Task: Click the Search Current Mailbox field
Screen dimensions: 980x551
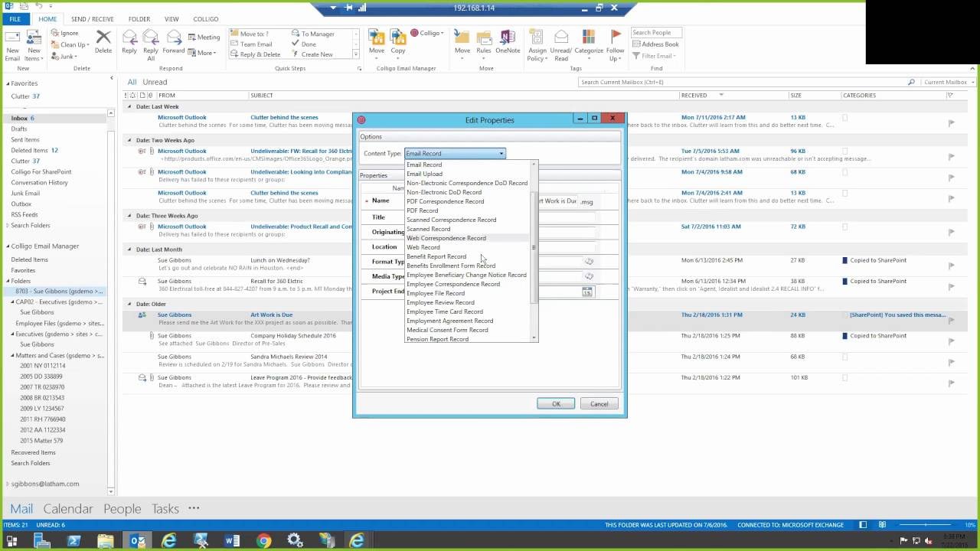Action: 747,82
